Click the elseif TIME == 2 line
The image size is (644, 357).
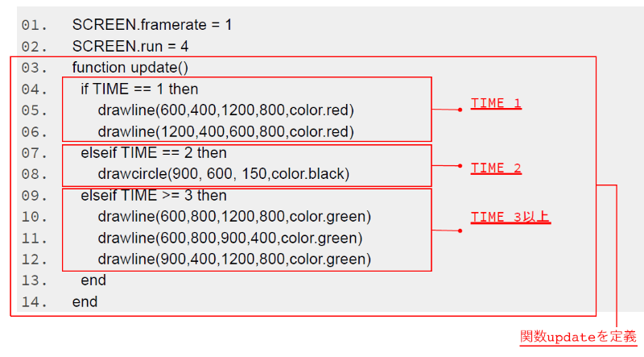[153, 152]
